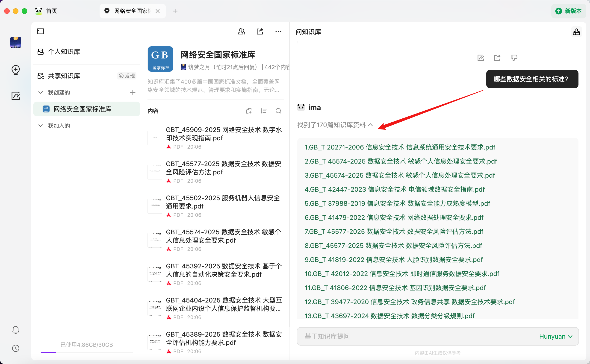Screen dimensions: 590x364
Task: Open the history clock icon
Action: click(x=16, y=348)
